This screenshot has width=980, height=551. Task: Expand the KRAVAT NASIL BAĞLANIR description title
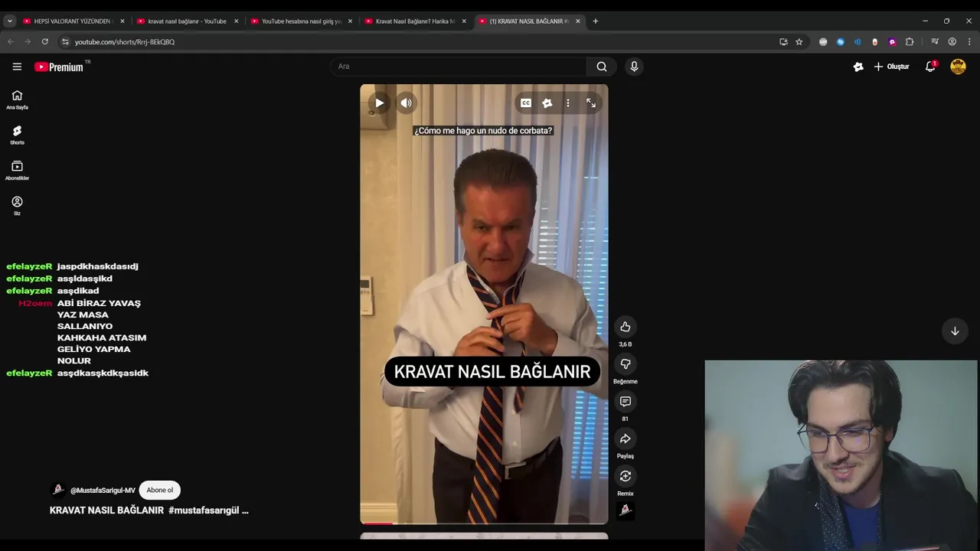pyautogui.click(x=149, y=510)
